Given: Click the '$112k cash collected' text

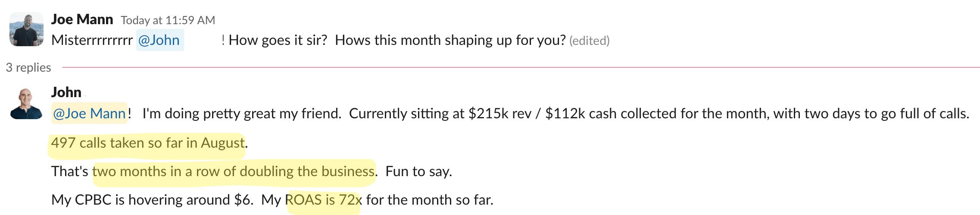Looking at the screenshot, I should 611,114.
